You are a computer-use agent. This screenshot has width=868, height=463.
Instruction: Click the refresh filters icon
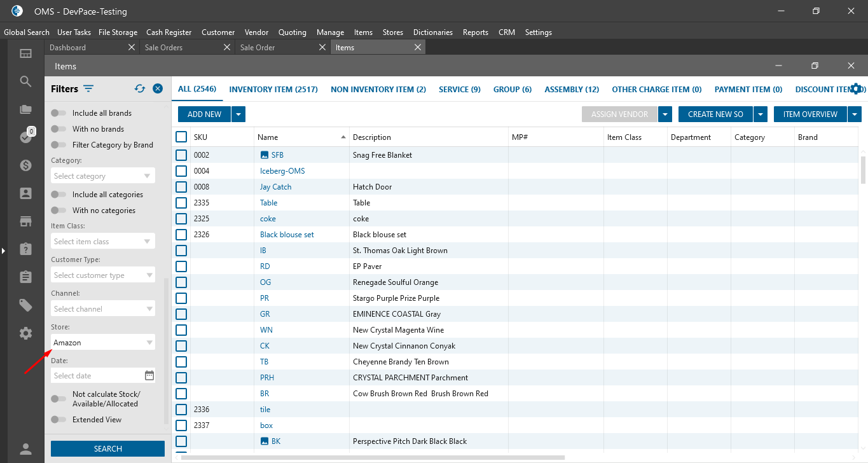tap(140, 89)
